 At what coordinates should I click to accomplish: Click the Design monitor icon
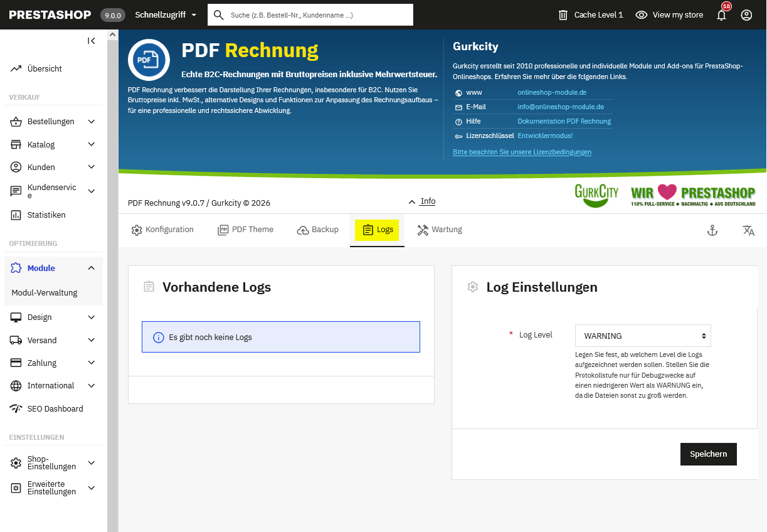[x=16, y=317]
